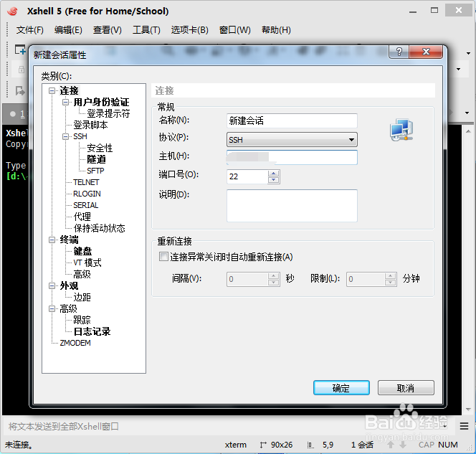Open the 文件(F) menu

click(30, 30)
